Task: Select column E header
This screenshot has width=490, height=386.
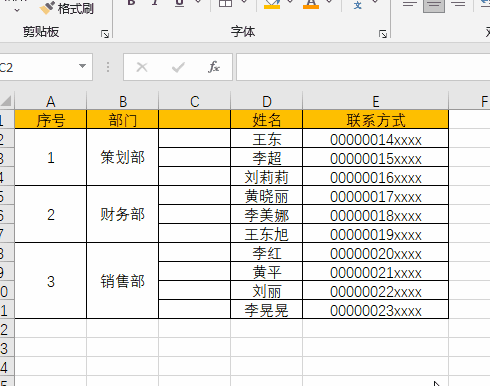Action: tap(376, 101)
